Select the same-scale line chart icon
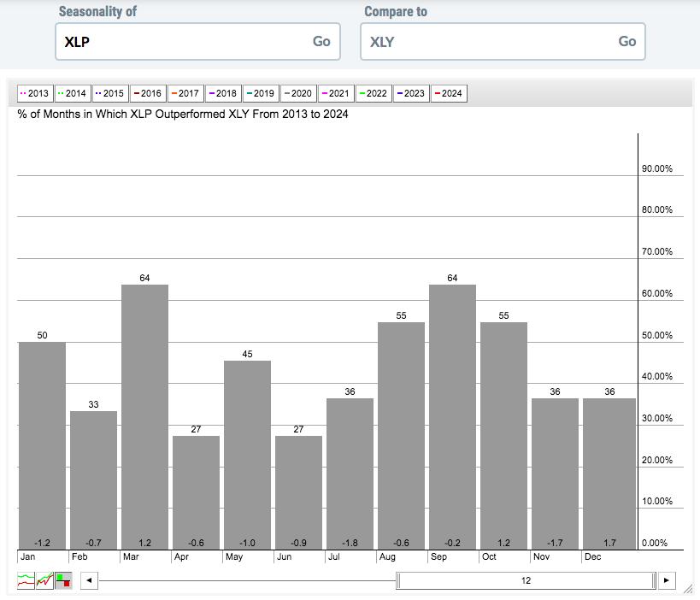Screen dimensions: 700x600 click(44, 580)
